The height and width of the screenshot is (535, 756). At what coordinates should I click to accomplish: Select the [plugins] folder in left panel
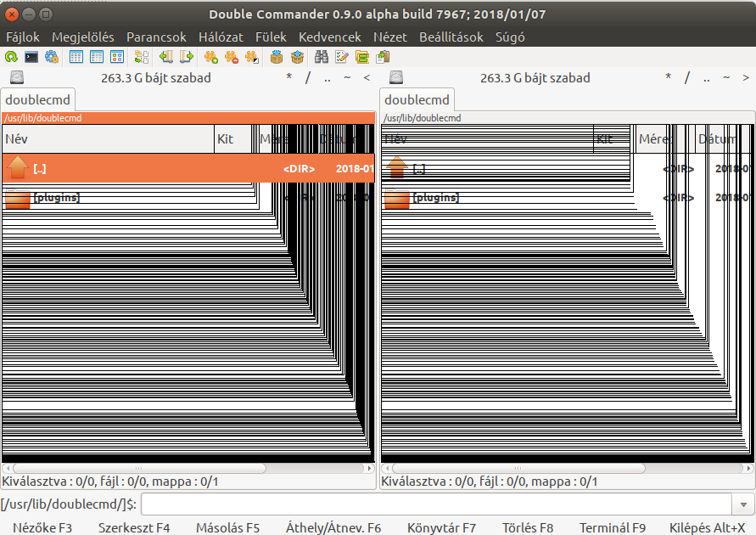tap(56, 198)
